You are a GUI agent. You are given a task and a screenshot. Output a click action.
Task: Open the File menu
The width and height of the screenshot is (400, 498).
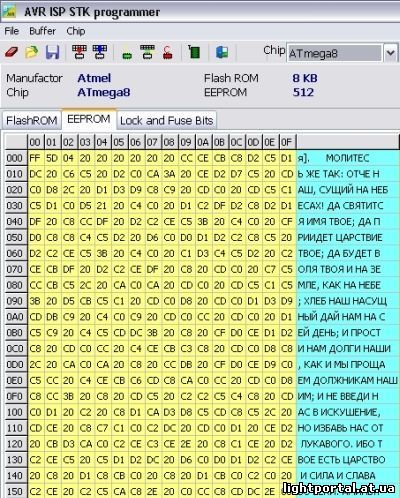click(12, 31)
